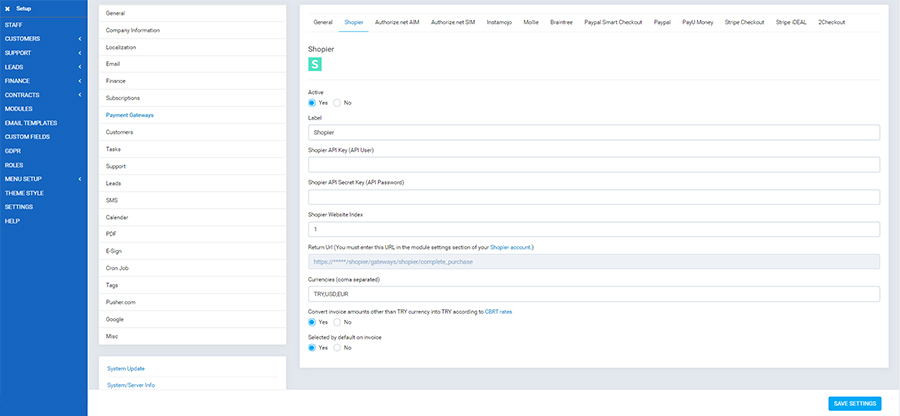Click the Shopier logo icon
The width and height of the screenshot is (900, 416).
315,64
